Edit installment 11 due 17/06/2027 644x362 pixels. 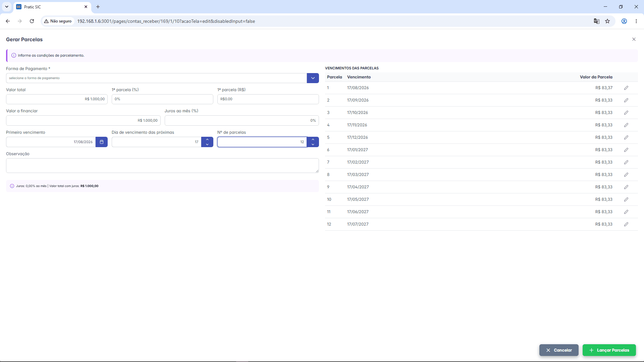point(626,212)
